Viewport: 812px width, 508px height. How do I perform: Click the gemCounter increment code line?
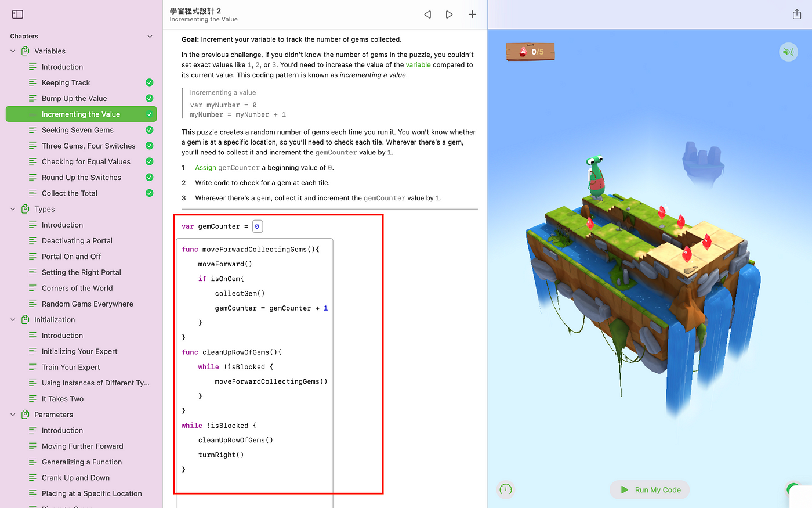271,308
